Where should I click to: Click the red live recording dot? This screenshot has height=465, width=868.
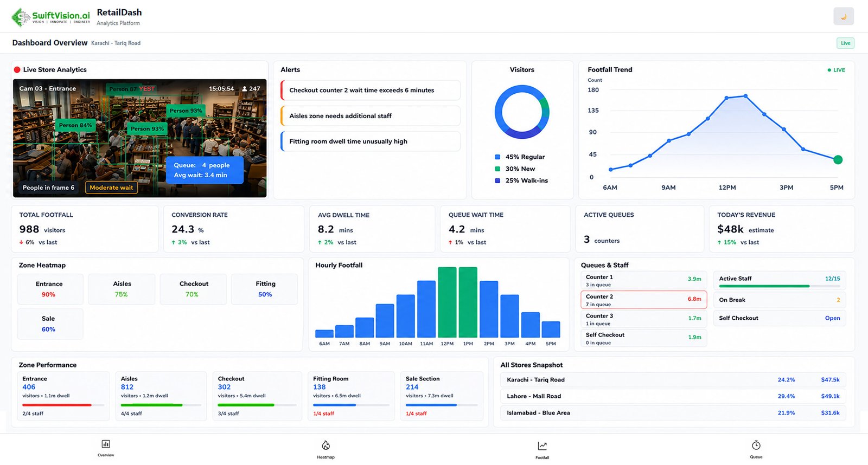(17, 70)
